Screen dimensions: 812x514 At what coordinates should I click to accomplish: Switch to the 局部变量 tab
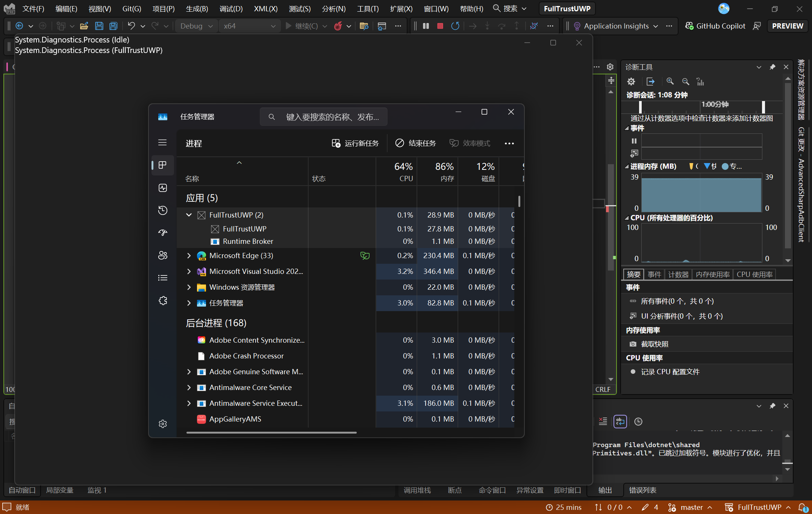point(60,490)
